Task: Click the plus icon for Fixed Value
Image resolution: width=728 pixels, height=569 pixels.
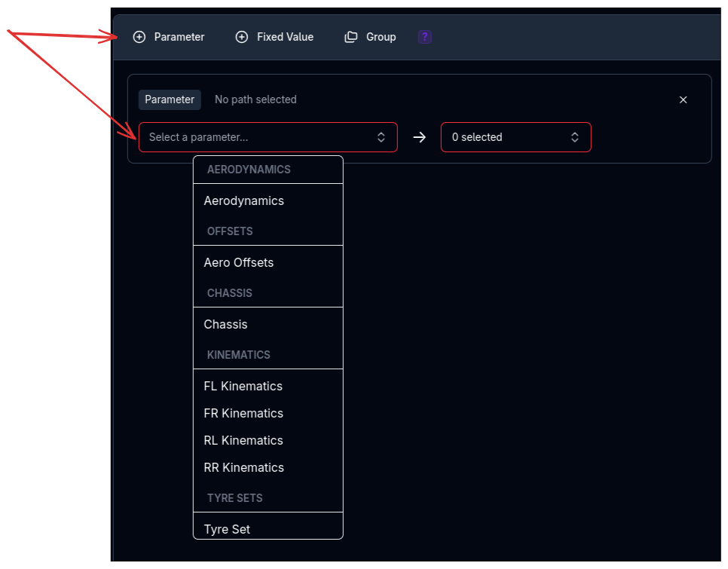Action: [242, 37]
